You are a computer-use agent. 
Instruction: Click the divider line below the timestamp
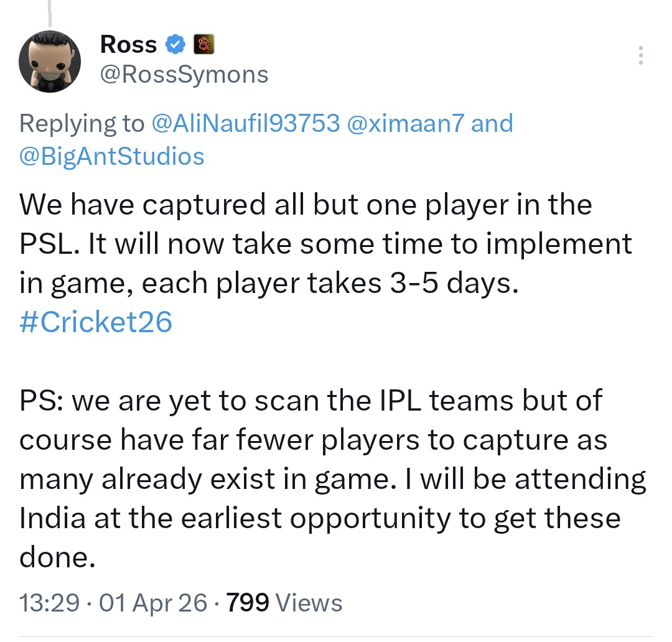tap(336, 636)
